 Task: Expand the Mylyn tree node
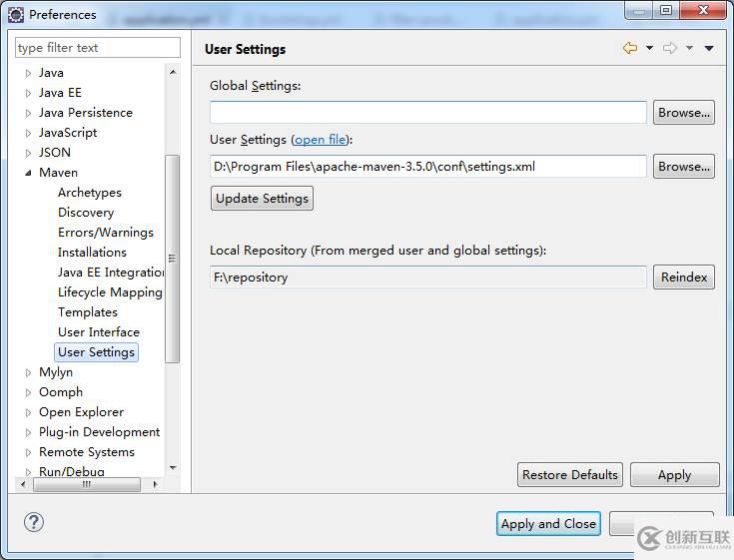coord(29,372)
